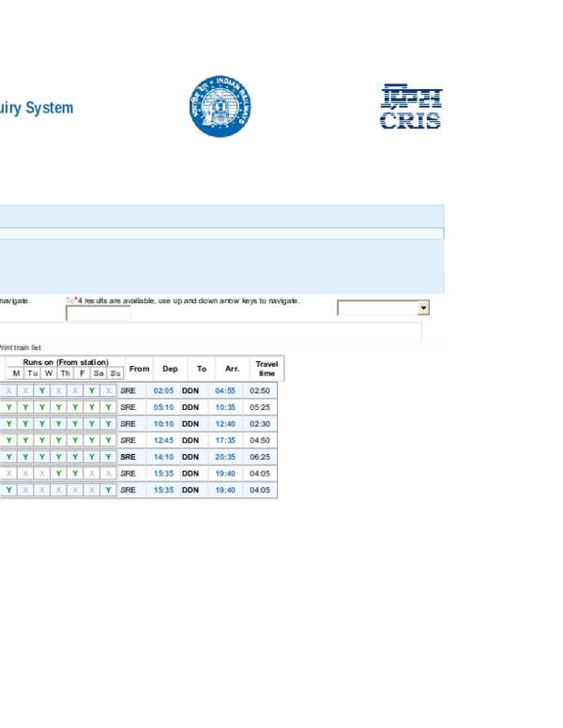
Task: Open 15:35 departure in the Thursday-Friday row
Action: (x=163, y=474)
